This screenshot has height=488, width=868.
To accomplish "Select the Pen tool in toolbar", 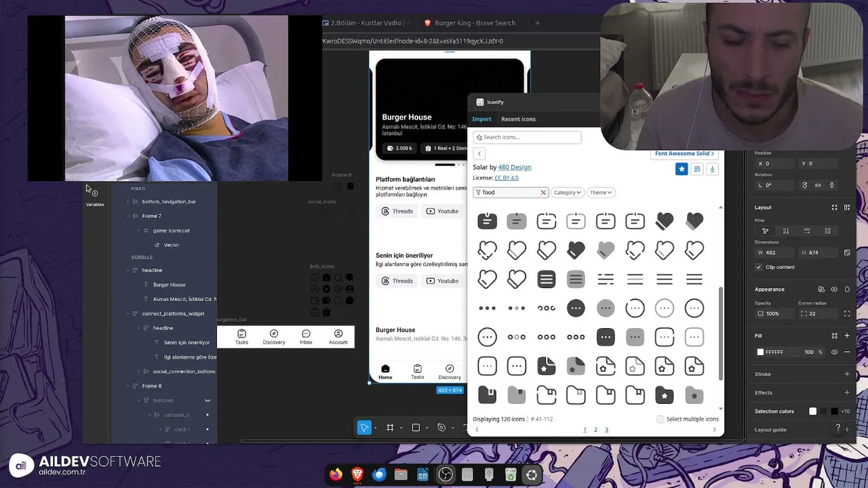I will (441, 428).
